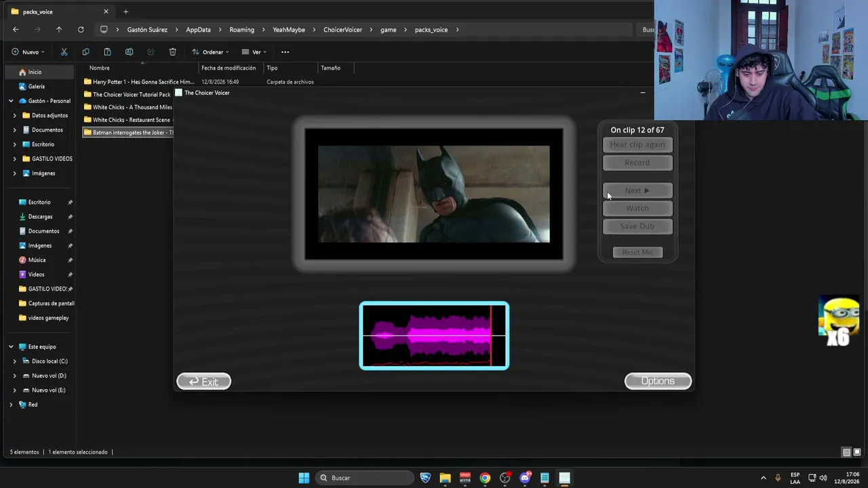Viewport: 868px width, 488px height.
Task: Open Google Chrome from the taskbar
Action: pyautogui.click(x=485, y=478)
